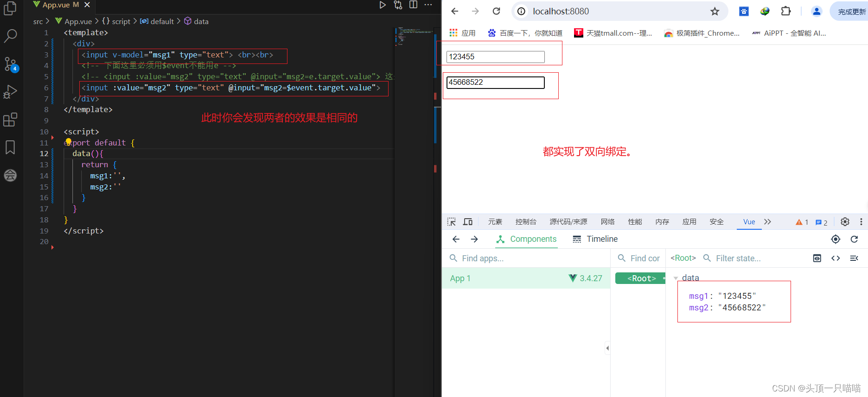Click the input field containing 45668522

click(x=495, y=82)
